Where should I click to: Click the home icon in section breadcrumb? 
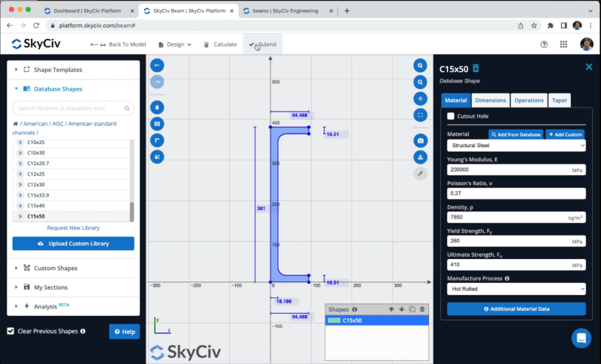pyautogui.click(x=15, y=124)
